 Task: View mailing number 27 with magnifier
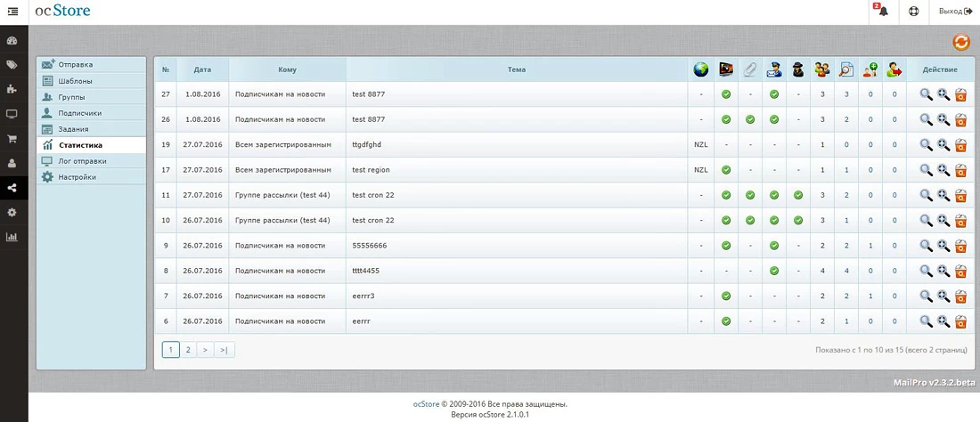927,94
